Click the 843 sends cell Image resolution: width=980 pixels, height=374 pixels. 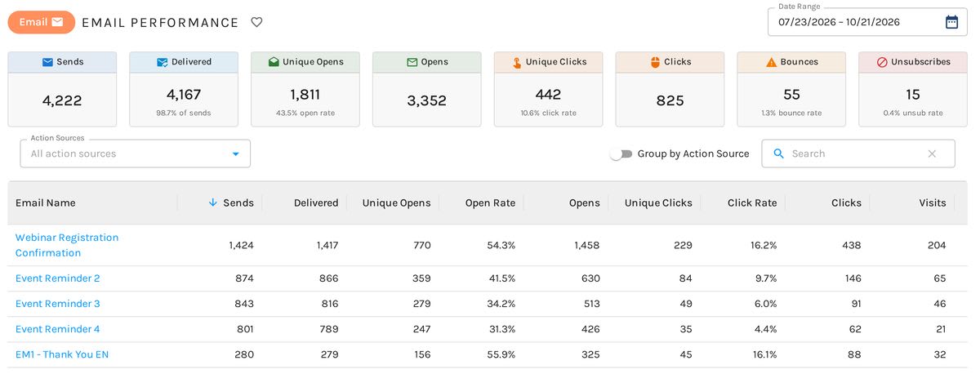coord(243,304)
